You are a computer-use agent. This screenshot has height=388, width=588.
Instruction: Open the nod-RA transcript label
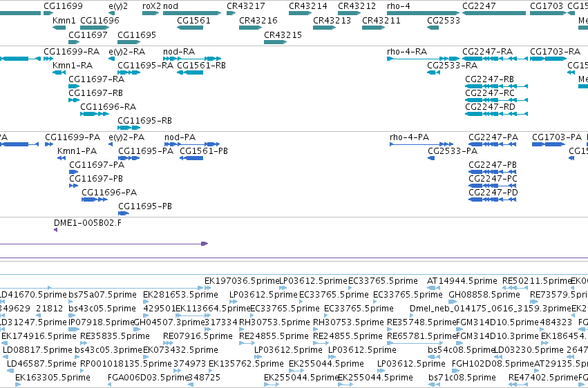pos(179,51)
